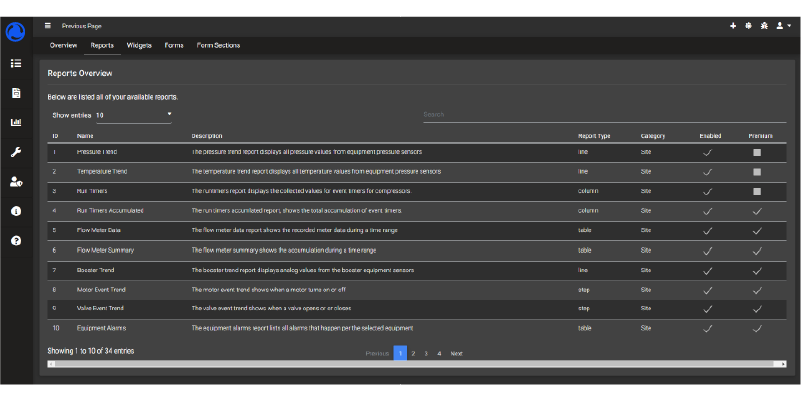The height and width of the screenshot is (401, 801).
Task: Click the blue app logo icon
Action: click(16, 32)
